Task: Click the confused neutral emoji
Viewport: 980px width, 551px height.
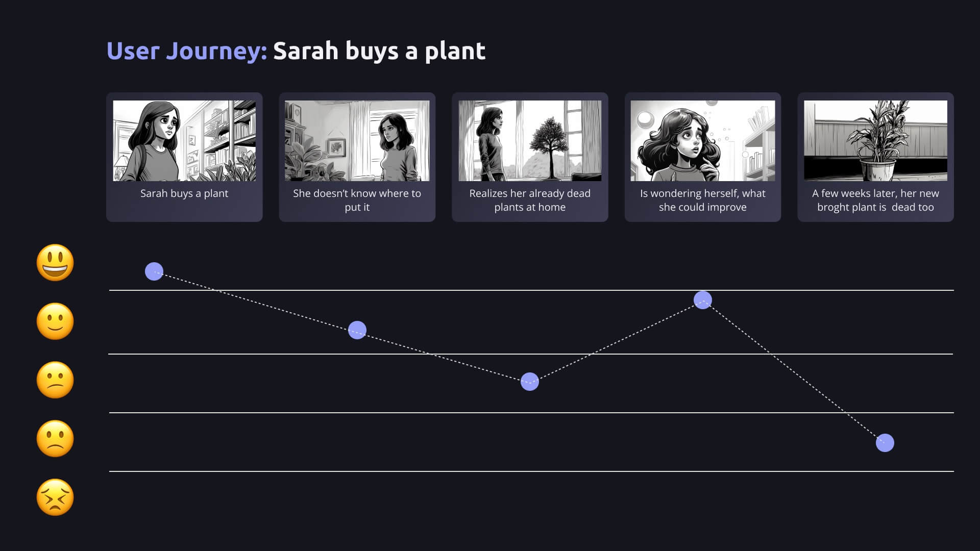Action: (55, 380)
